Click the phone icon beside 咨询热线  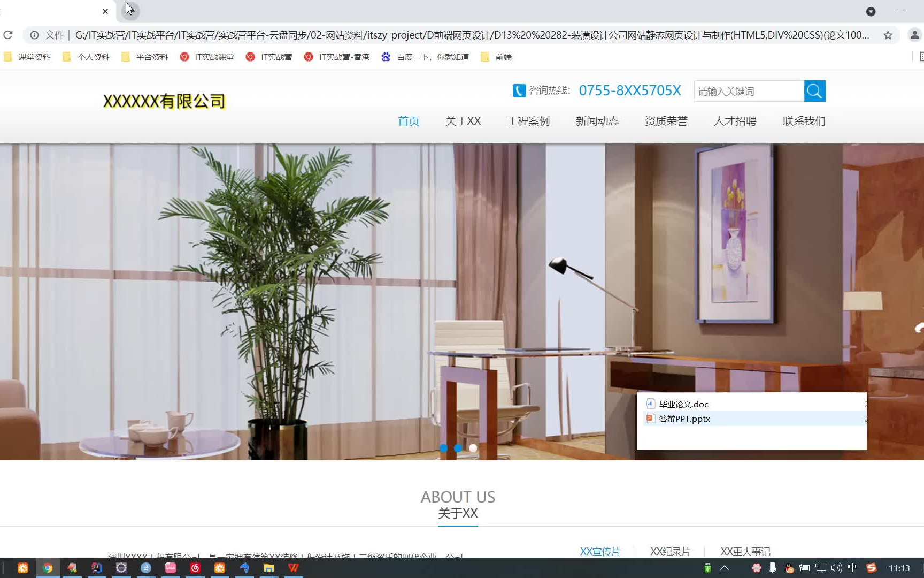pyautogui.click(x=519, y=90)
